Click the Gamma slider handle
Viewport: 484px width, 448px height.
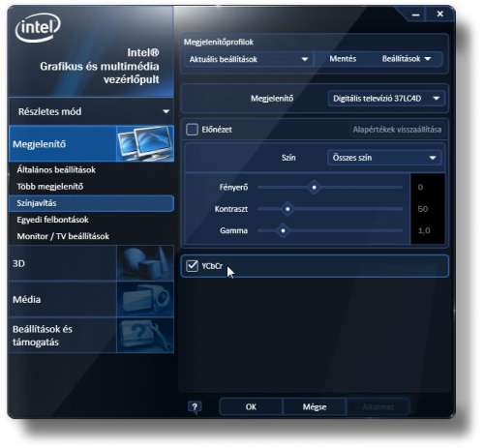(x=283, y=230)
